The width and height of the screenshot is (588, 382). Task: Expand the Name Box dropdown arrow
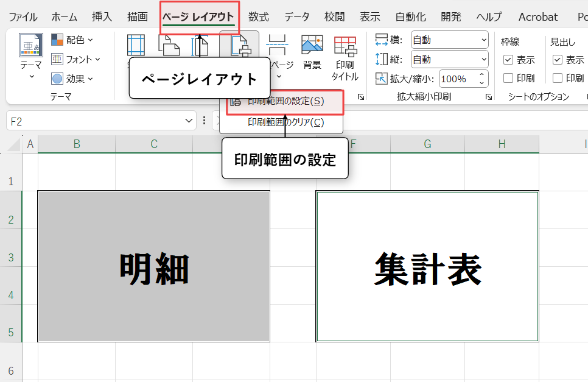coord(189,121)
